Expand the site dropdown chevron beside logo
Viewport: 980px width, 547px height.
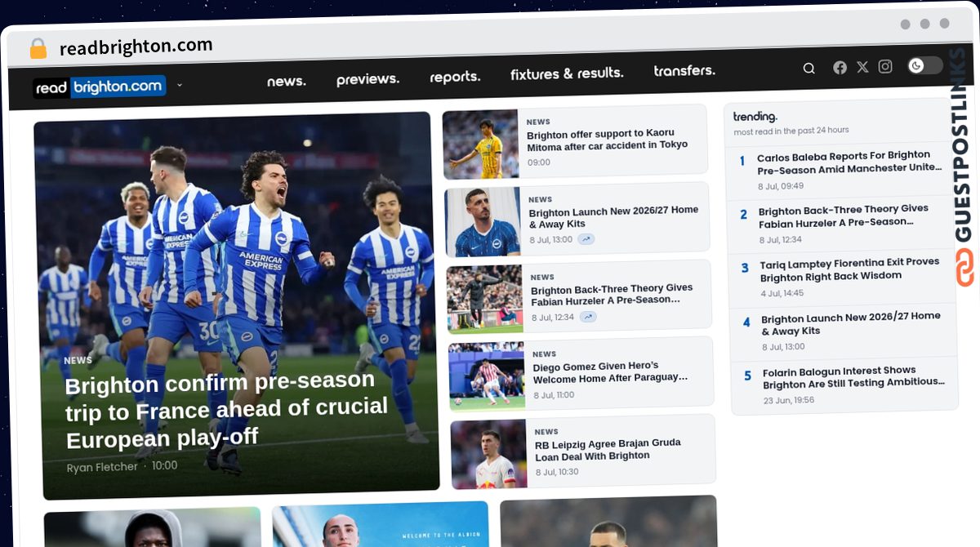tap(180, 84)
